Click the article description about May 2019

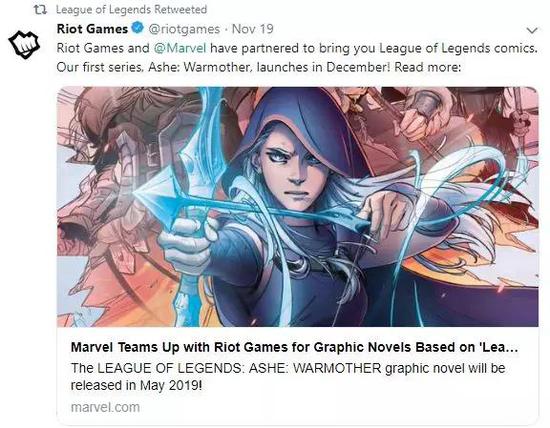[288, 377]
